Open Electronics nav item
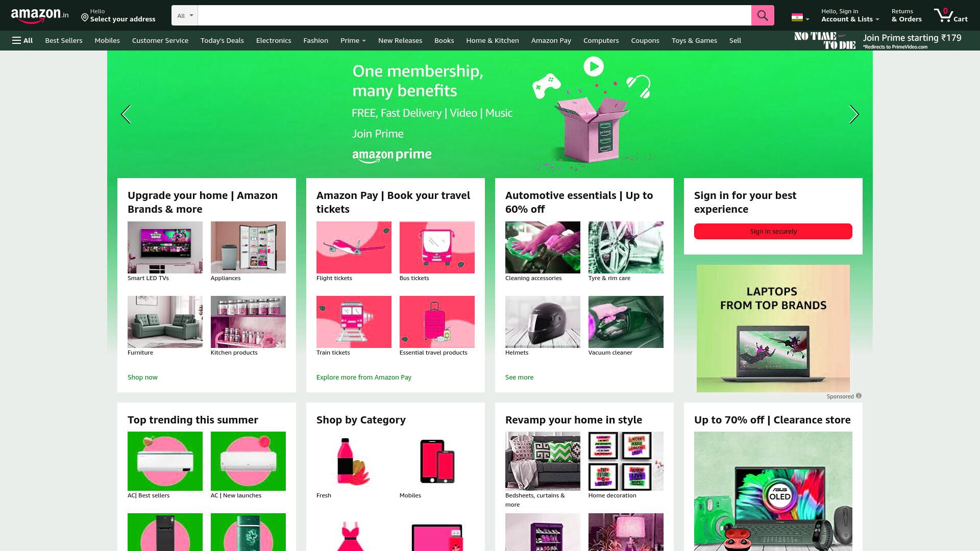 coord(274,40)
